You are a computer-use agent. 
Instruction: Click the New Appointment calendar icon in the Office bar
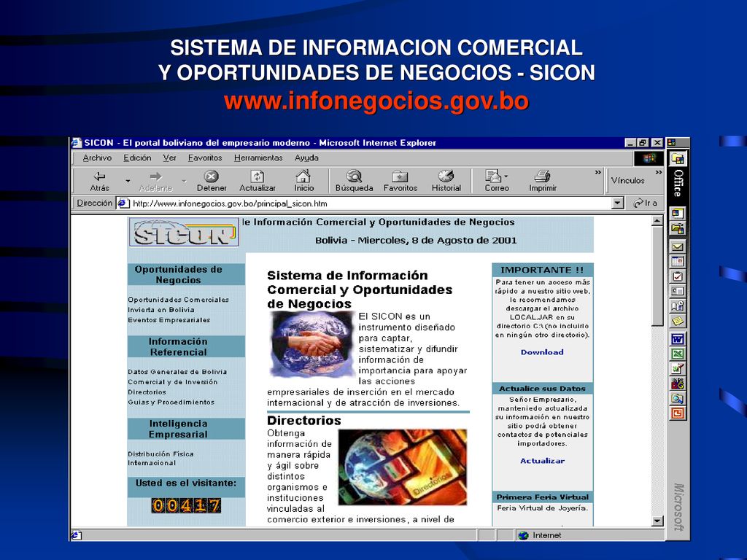678,262
